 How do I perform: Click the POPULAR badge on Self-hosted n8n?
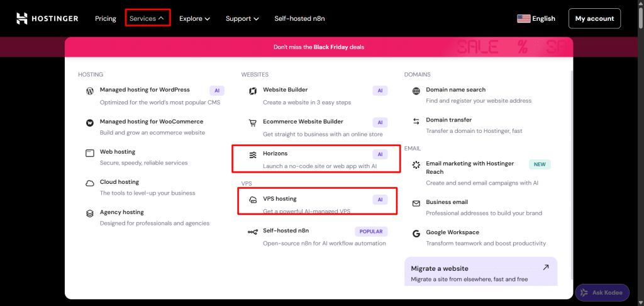coord(371,232)
